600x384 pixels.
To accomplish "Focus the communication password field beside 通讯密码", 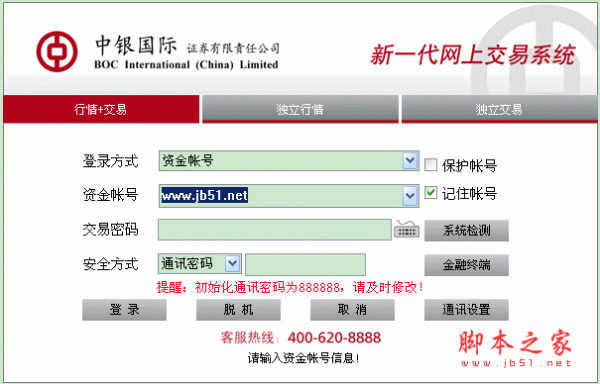I will (305, 264).
